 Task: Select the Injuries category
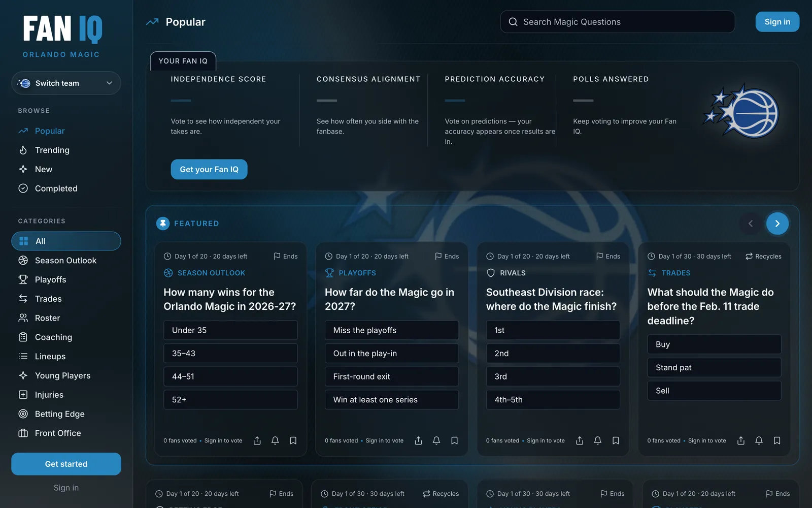(66, 395)
